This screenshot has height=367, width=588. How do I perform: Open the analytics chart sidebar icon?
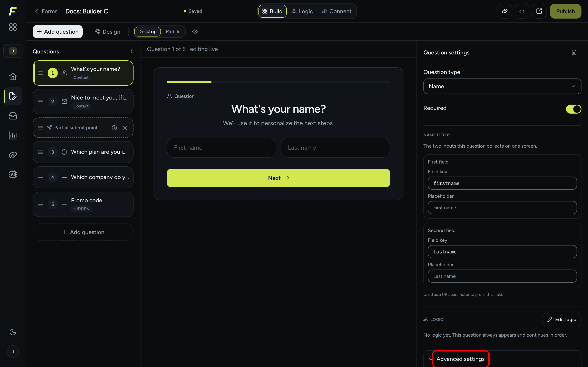point(13,135)
